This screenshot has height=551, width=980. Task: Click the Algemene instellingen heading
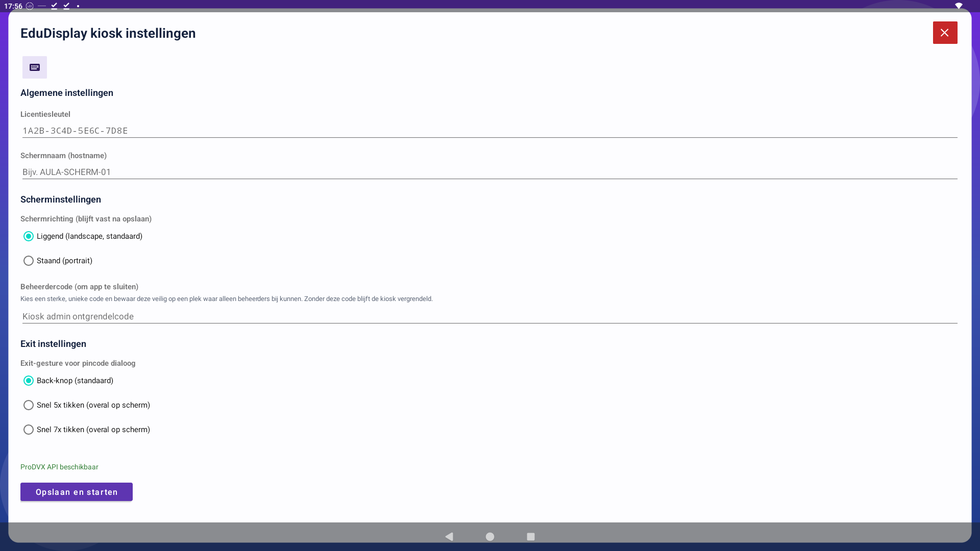pyautogui.click(x=67, y=93)
